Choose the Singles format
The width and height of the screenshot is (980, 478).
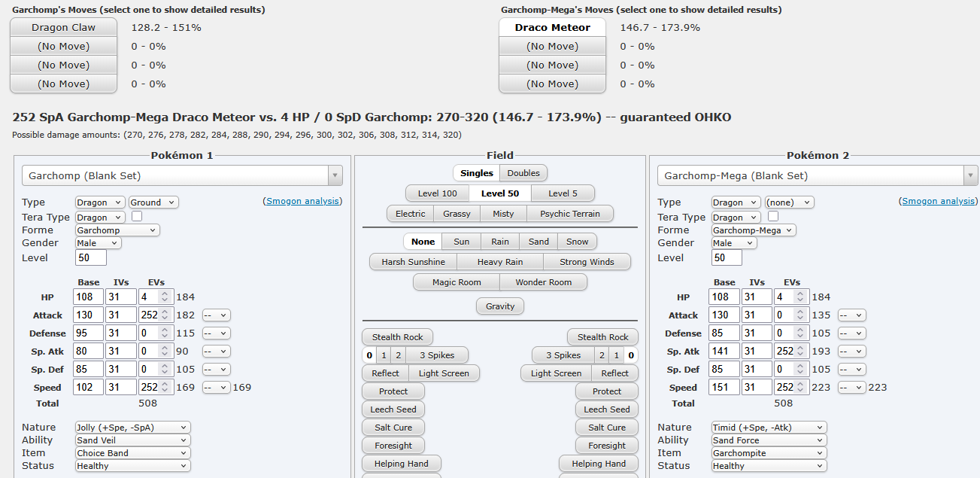(477, 173)
